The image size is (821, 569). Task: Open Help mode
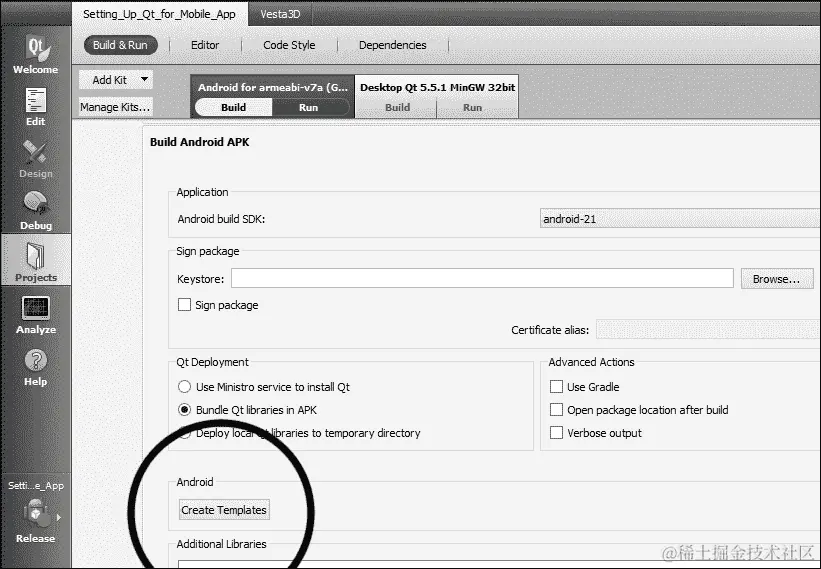click(x=36, y=367)
